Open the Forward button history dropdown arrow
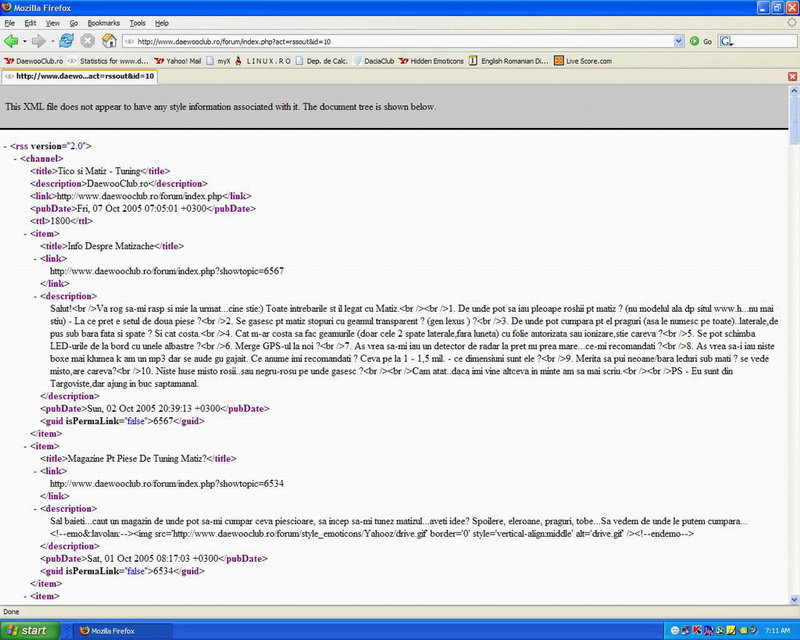 [52, 41]
